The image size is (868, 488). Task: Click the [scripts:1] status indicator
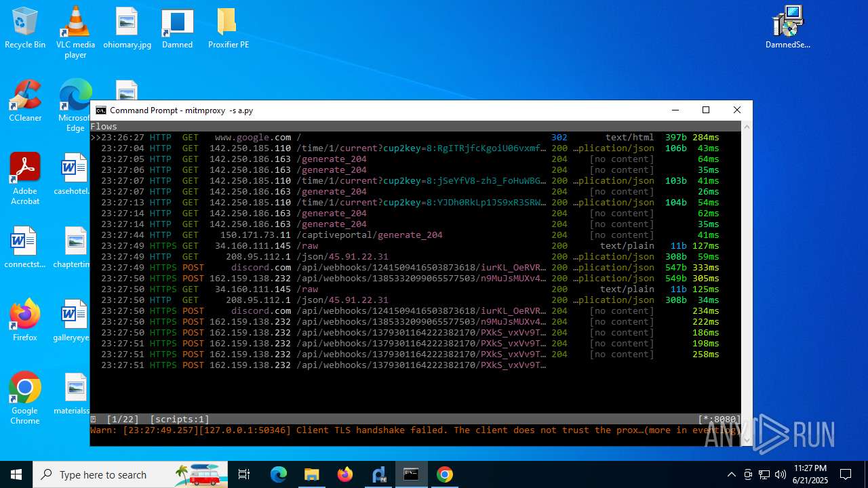pos(179,420)
